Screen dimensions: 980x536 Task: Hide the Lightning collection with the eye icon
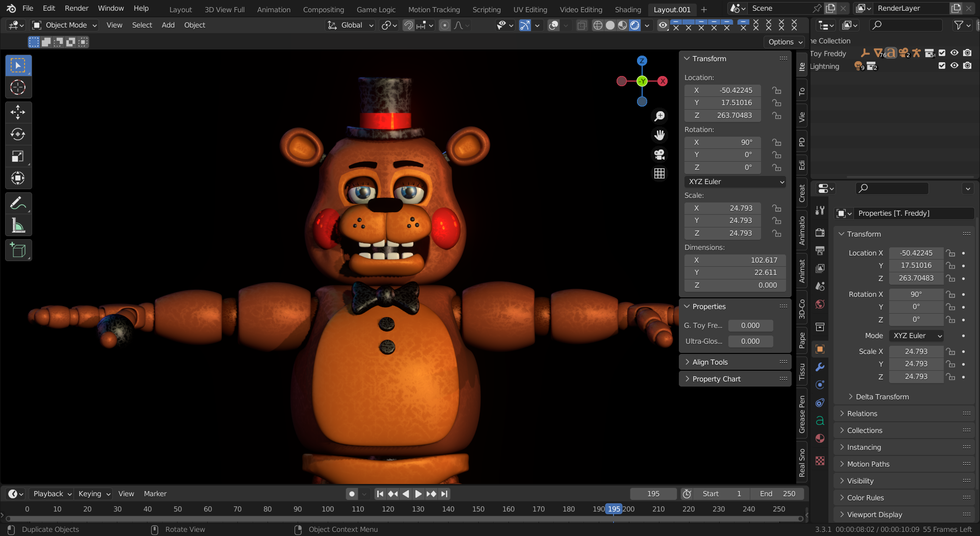(x=955, y=65)
